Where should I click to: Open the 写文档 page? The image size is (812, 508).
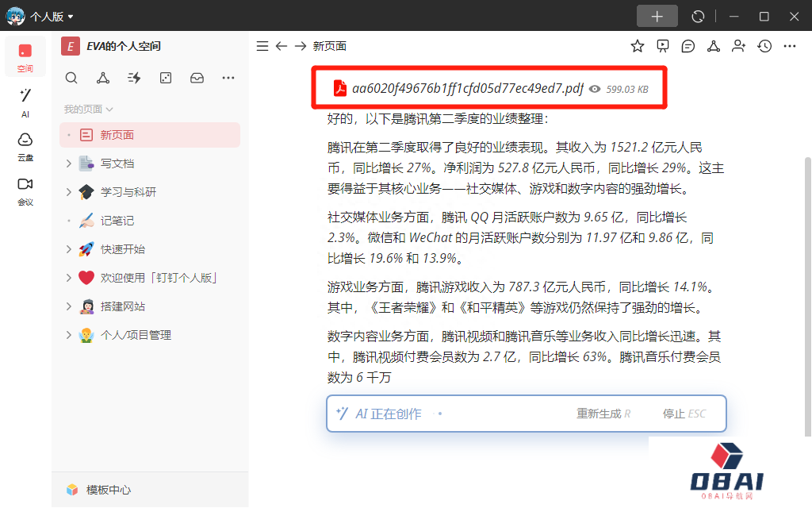click(x=117, y=164)
